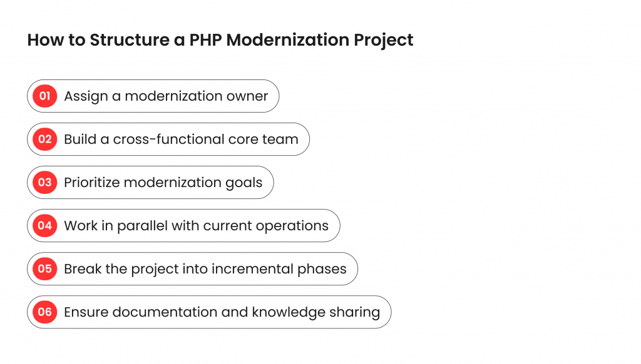Click the word 'goals' in step three
Viewport: 641px width, 364px height.
tap(244, 183)
